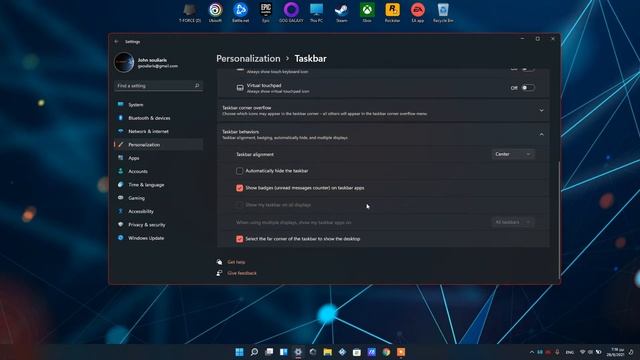Select Accessibility in the sidebar
Image resolution: width=640 pixels, height=360 pixels.
[x=158, y=211]
